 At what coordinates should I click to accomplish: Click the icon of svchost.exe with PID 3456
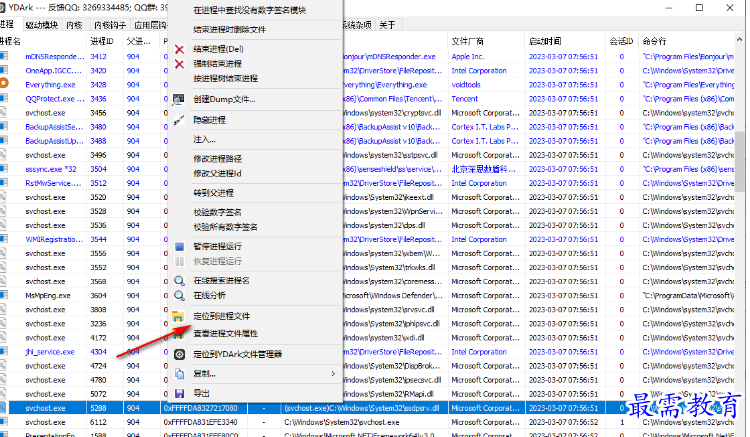click(3, 113)
